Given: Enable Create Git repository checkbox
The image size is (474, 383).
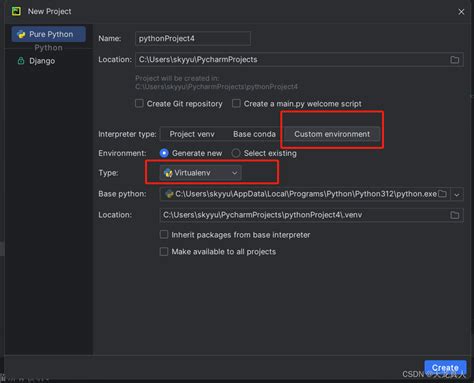Looking at the screenshot, I should pyautogui.click(x=139, y=103).
